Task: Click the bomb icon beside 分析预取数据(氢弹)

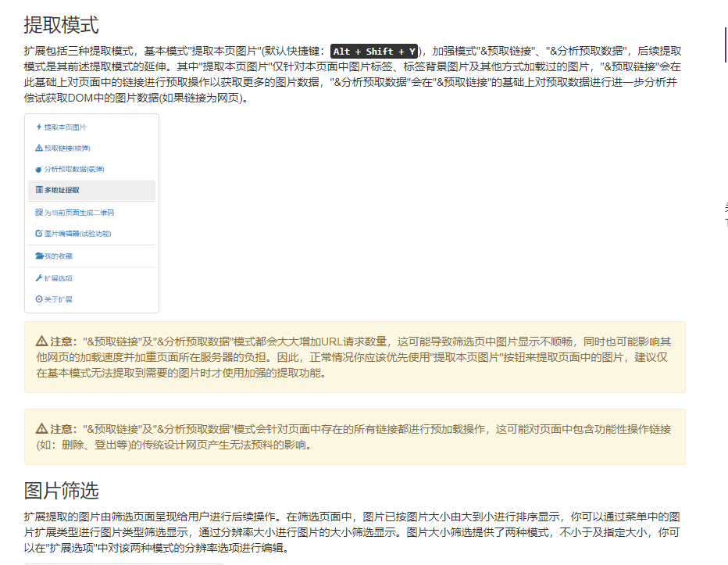Action: pos(39,169)
